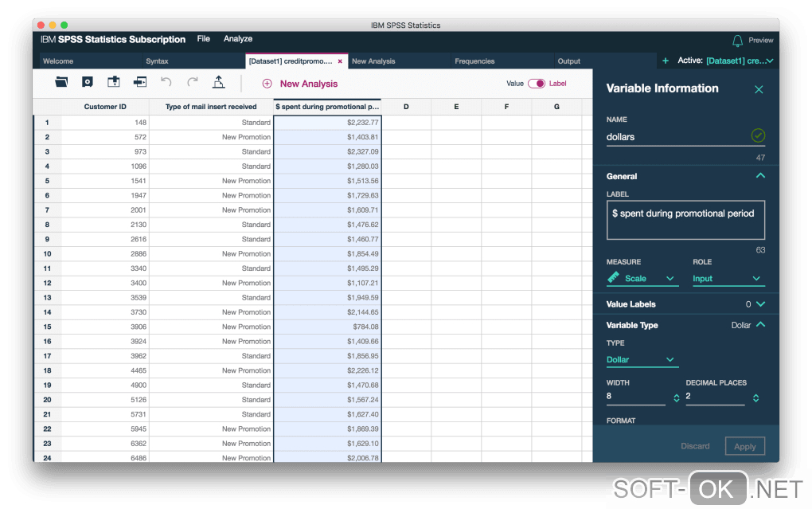Click the green name validation checkmark
This screenshot has height=509, width=812.
(758, 135)
